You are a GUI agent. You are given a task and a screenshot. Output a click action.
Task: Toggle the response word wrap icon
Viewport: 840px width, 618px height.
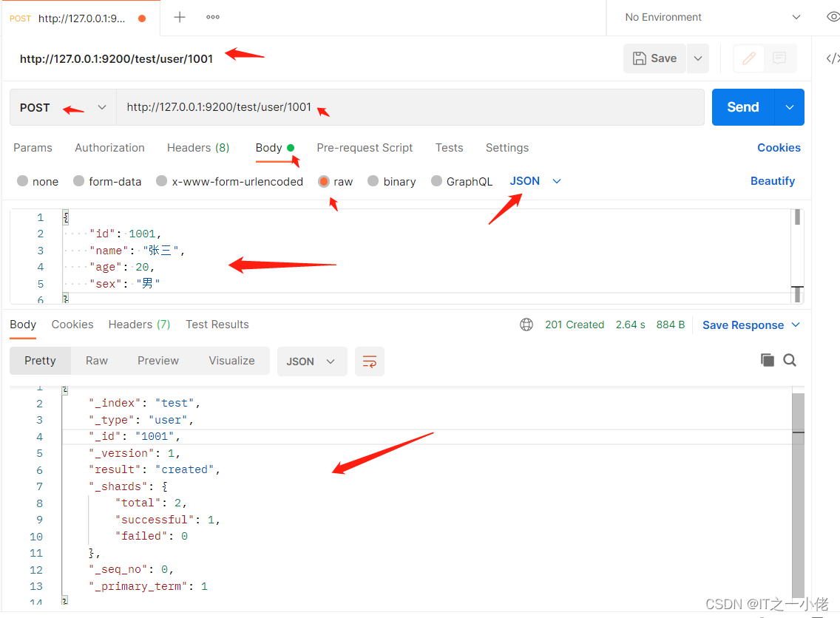point(370,361)
